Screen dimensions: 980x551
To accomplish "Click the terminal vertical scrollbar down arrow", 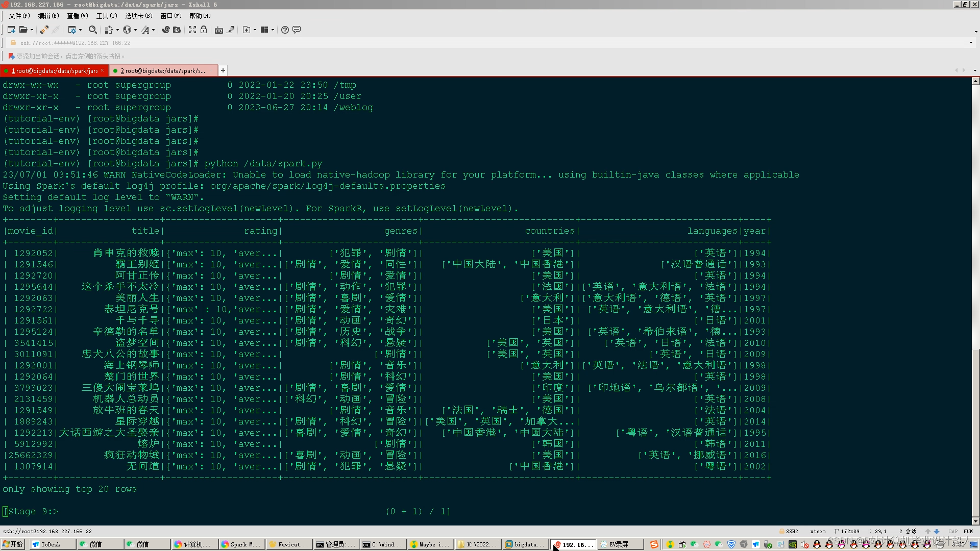I will coord(975,521).
